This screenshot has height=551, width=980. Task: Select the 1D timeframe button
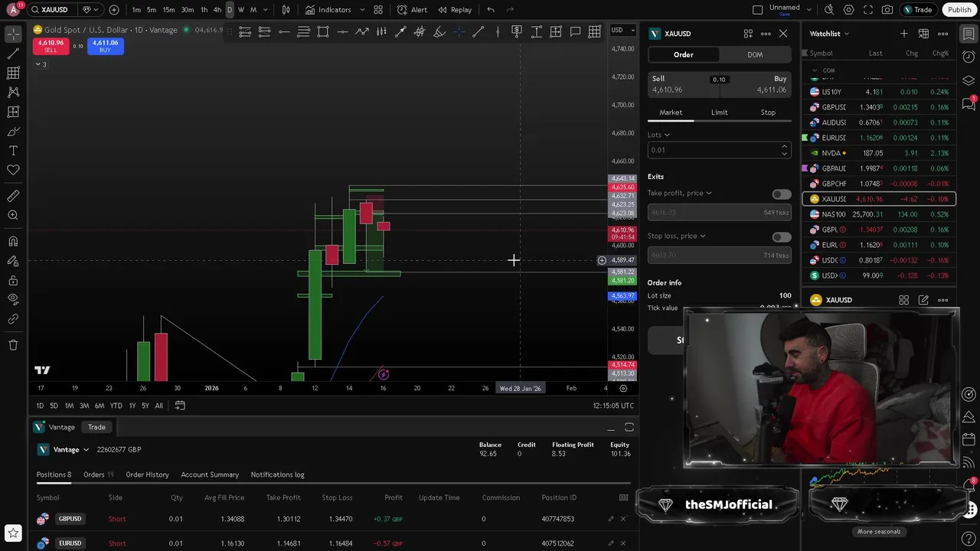point(40,406)
